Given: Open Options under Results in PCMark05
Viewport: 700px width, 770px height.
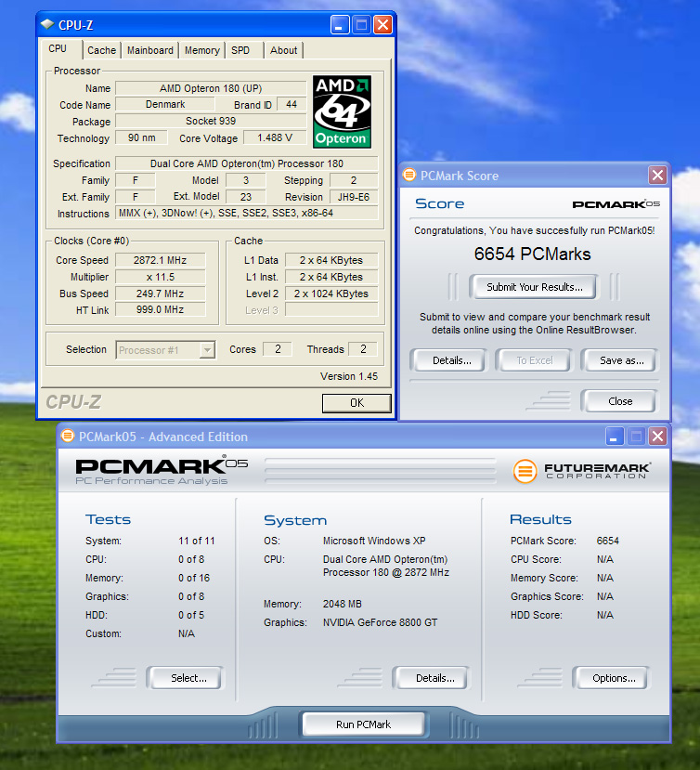Looking at the screenshot, I should tap(614, 678).
